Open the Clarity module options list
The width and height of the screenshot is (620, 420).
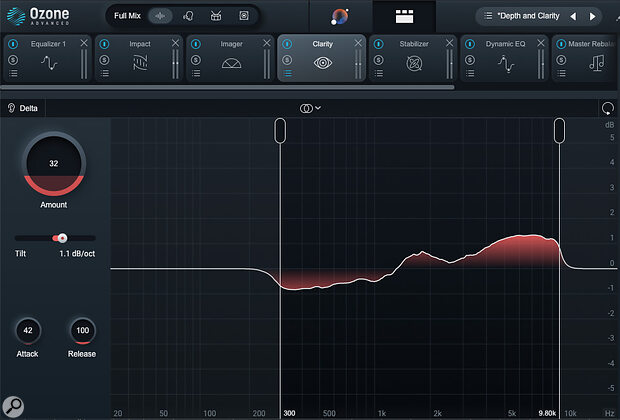coord(288,73)
